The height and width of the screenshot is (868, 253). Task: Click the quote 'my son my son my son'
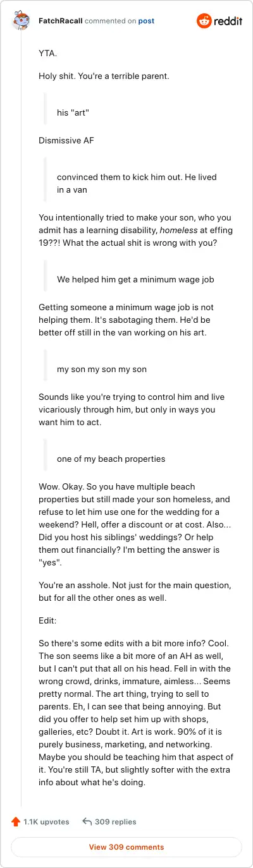pyautogui.click(x=102, y=369)
